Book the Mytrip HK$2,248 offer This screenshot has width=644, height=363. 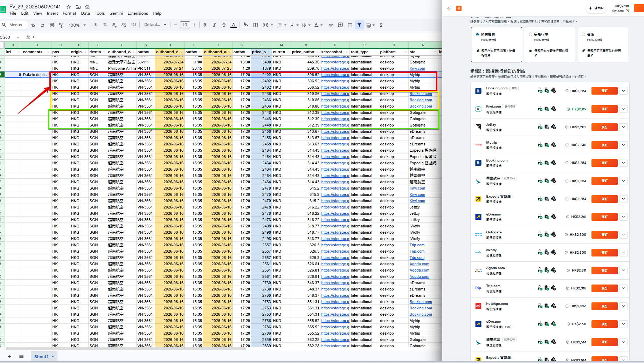(604, 145)
